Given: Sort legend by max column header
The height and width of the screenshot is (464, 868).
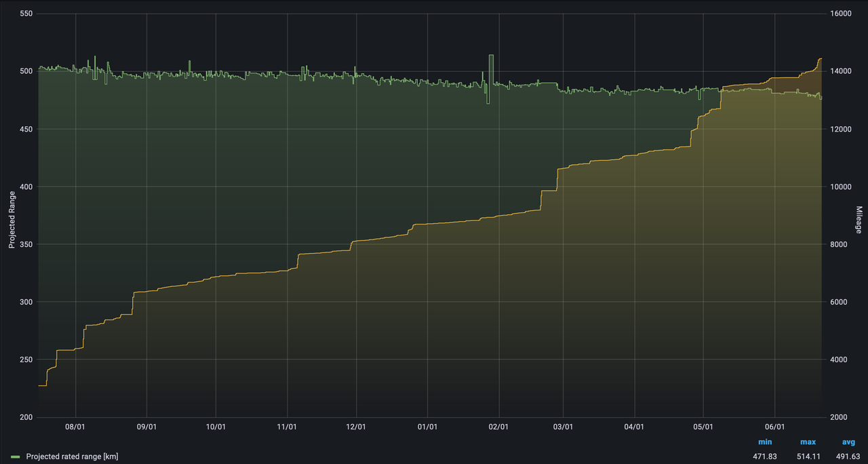Looking at the screenshot, I should point(808,442).
